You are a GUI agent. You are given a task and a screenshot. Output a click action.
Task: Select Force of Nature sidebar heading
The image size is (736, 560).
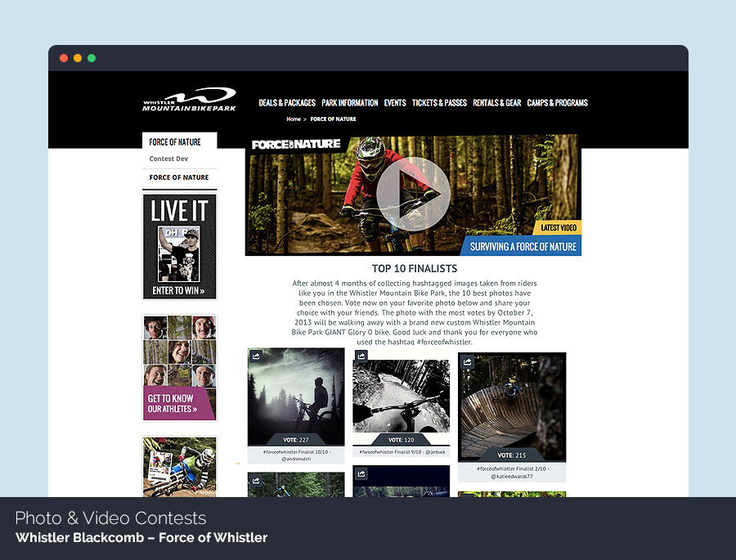(175, 141)
